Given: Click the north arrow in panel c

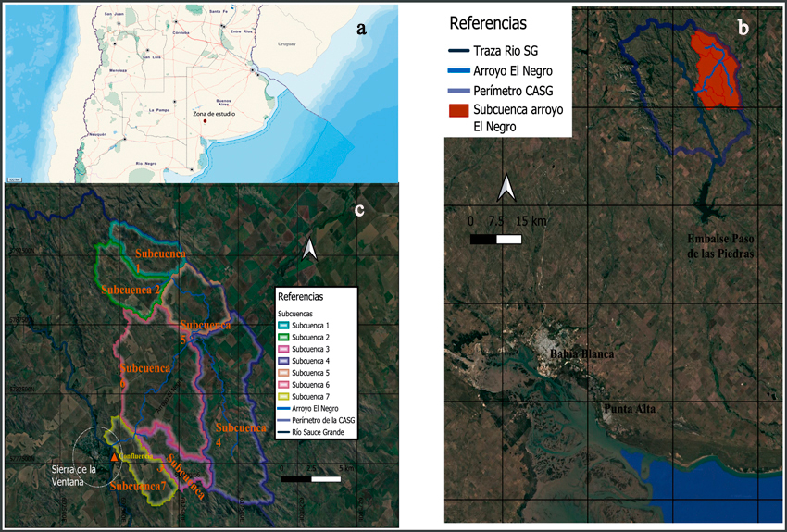Looking at the screenshot, I should (311, 250).
